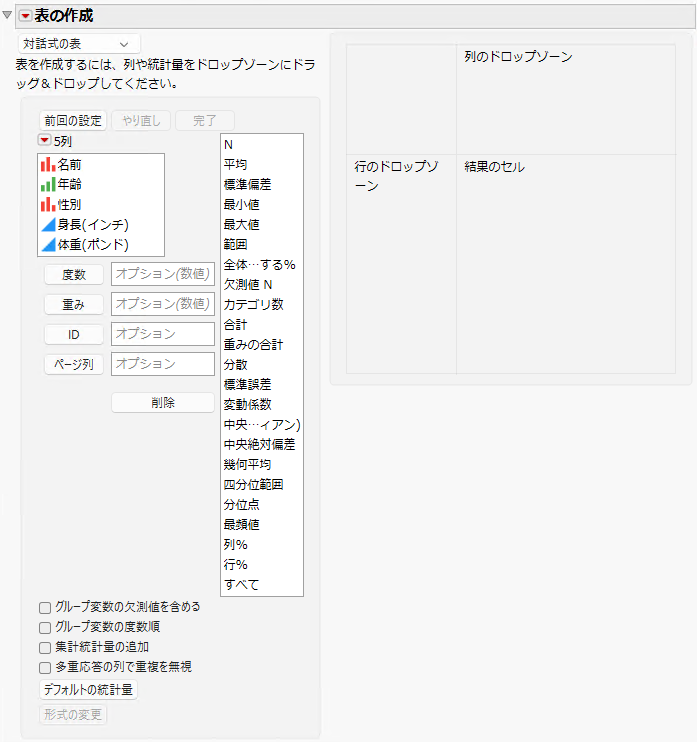Open the red triangle menu beside 表の作成
The image size is (697, 742).
(26, 16)
